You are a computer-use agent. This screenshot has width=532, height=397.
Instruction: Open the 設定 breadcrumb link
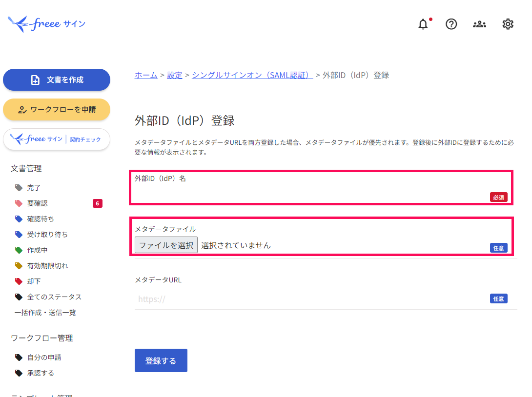(x=175, y=75)
